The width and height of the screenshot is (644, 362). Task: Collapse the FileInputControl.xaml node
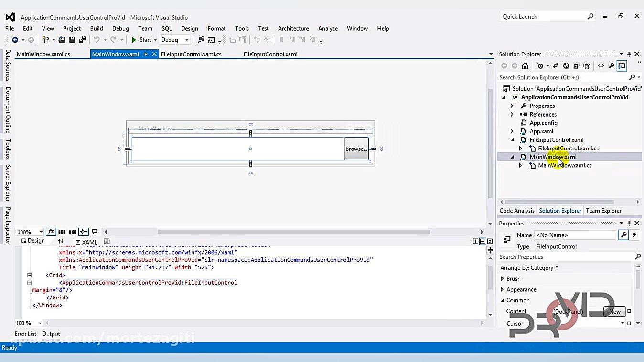point(512,140)
